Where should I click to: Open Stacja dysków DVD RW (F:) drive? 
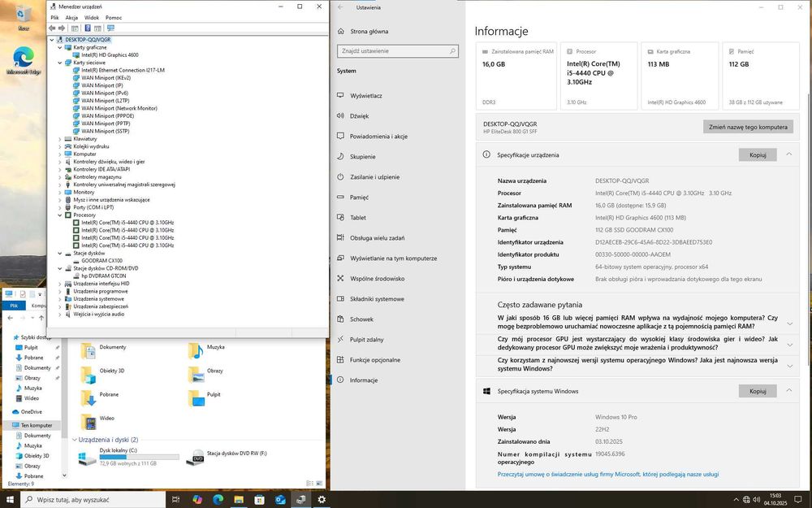point(236,454)
